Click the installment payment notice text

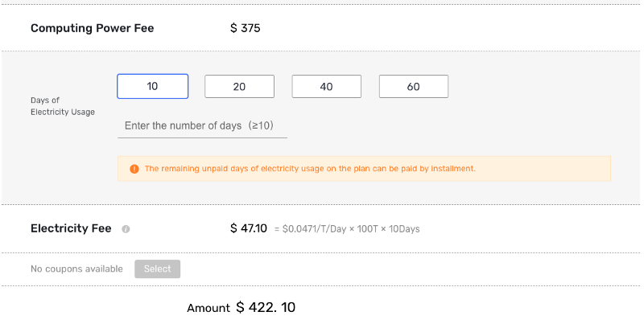(x=310, y=169)
